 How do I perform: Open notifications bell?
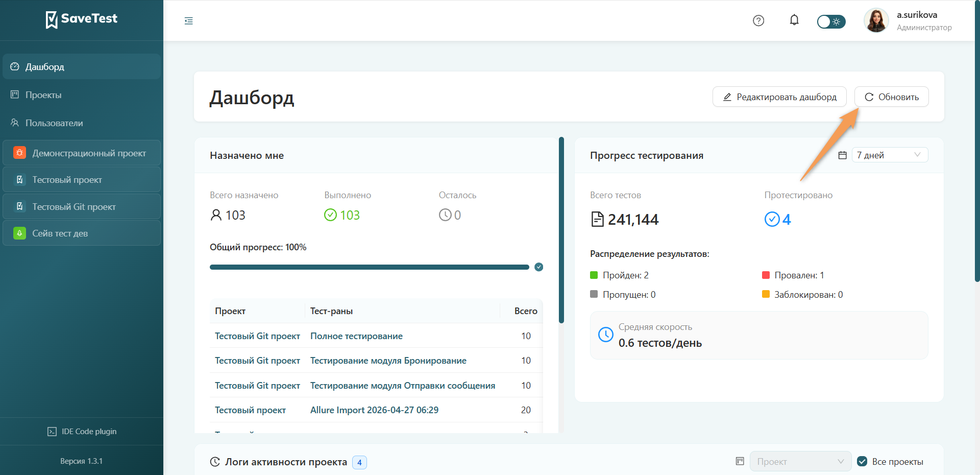click(x=794, y=20)
